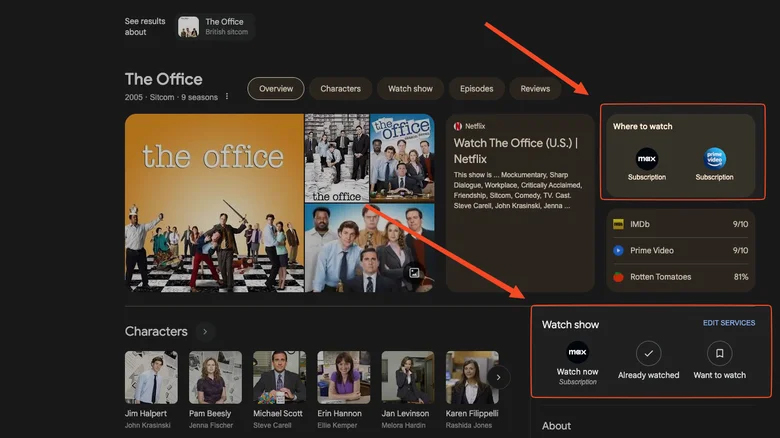Click the IMDb rating icon
Viewport: 780px width, 438px height.
618,224
